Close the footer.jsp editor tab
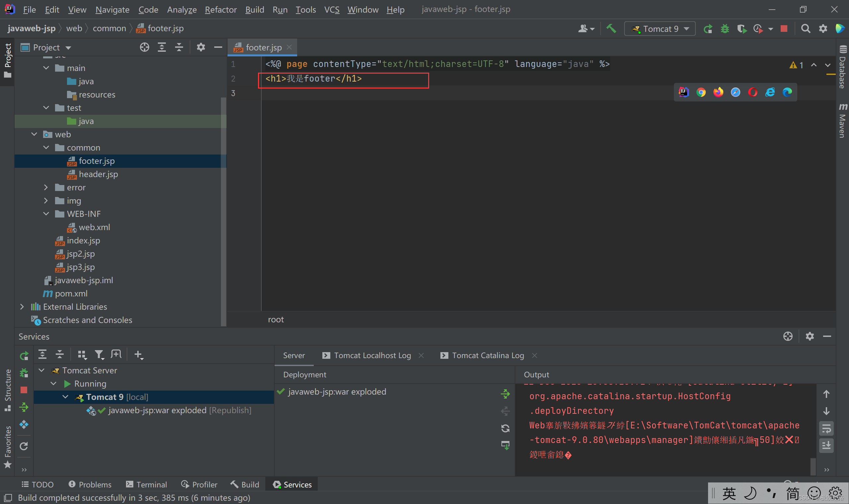The width and height of the screenshot is (849, 504). [x=289, y=47]
